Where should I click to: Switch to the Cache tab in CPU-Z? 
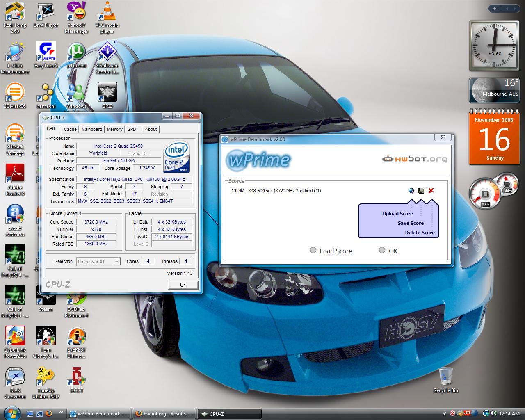(x=70, y=129)
